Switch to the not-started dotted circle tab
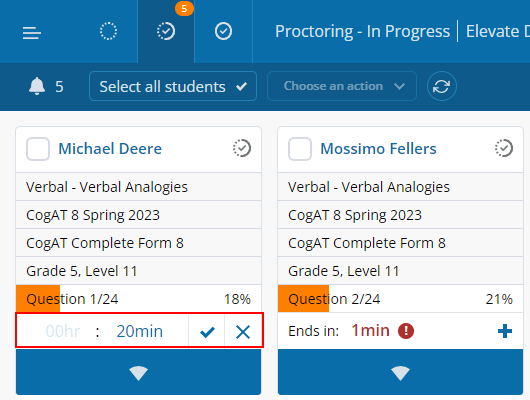 109,31
